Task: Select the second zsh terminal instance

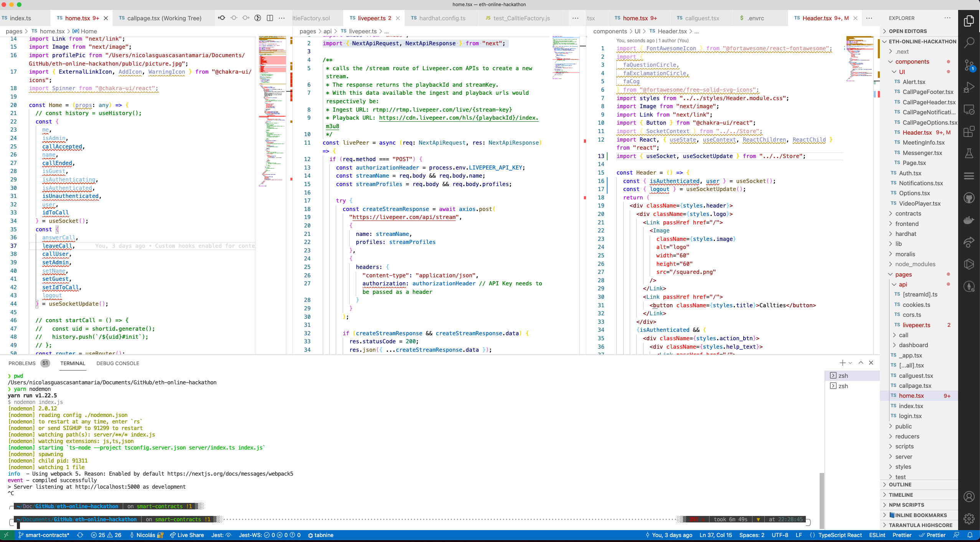Action: (852, 386)
